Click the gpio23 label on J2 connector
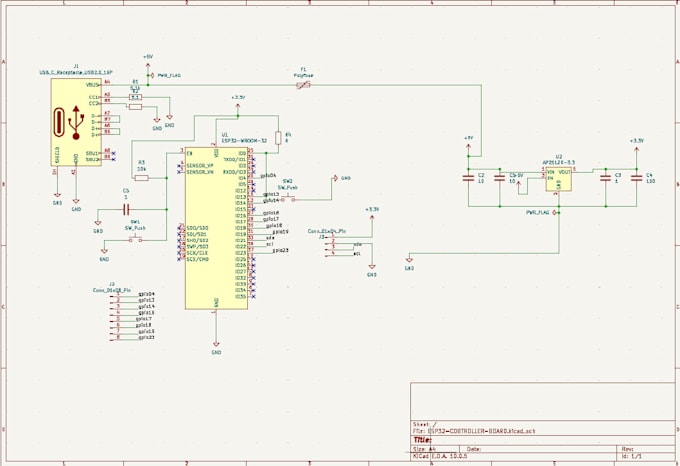680x466 pixels. [146, 337]
